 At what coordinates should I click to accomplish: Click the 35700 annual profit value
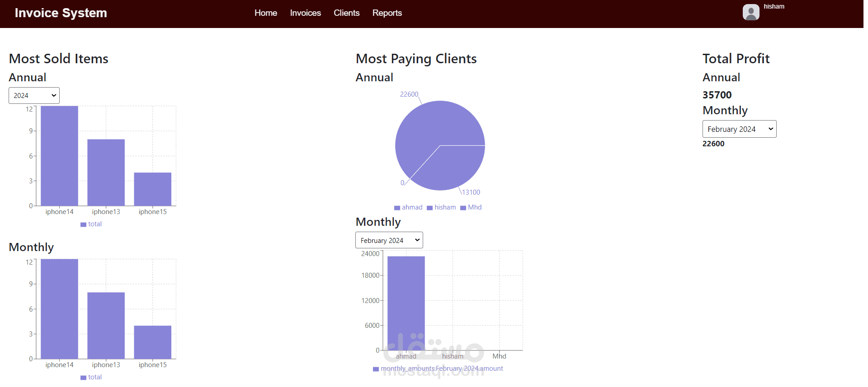click(717, 95)
